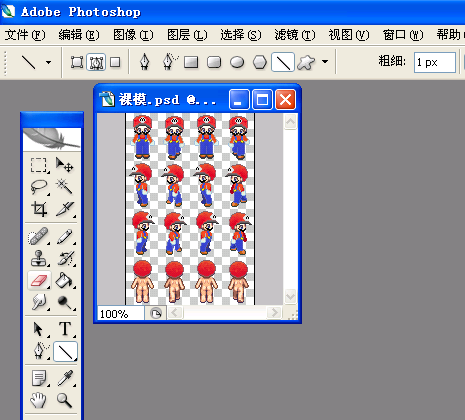This screenshot has height=420, width=465.
Task: Click the 粗细 line weight input field
Action: click(x=435, y=62)
